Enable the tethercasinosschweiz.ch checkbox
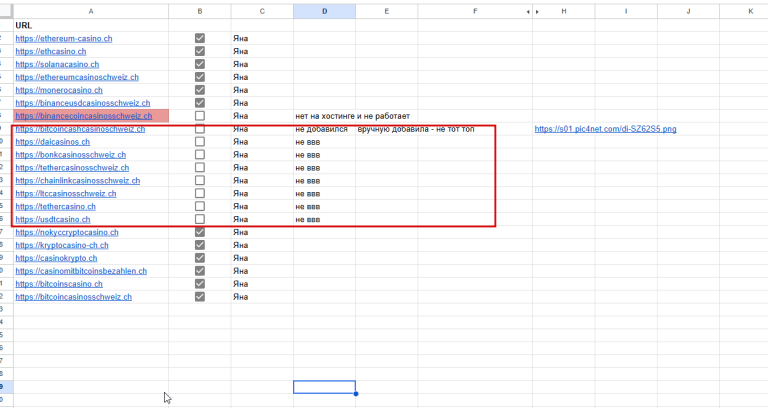Image resolution: width=768 pixels, height=408 pixels. click(x=200, y=168)
